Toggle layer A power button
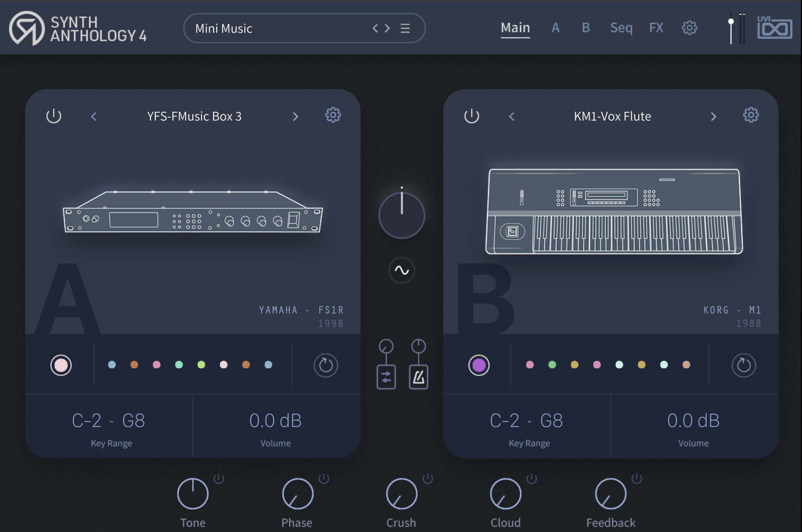The height and width of the screenshot is (532, 802). (x=54, y=116)
